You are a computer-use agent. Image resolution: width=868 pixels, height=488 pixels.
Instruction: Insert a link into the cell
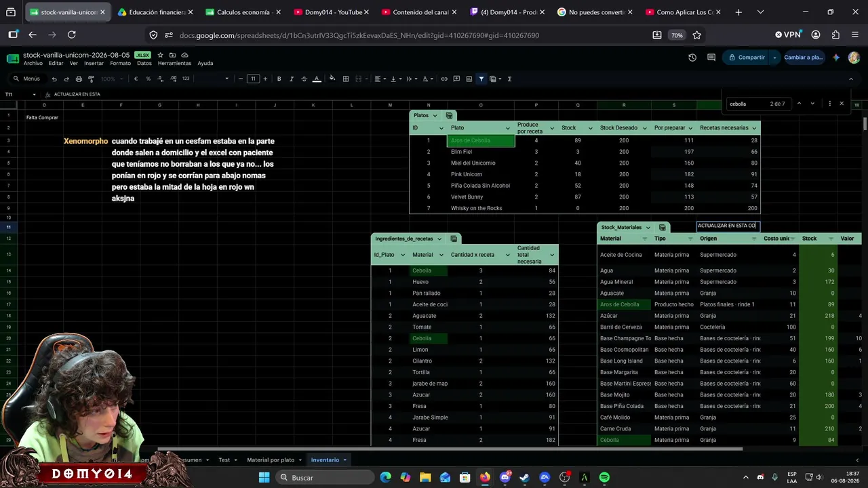pyautogui.click(x=444, y=79)
